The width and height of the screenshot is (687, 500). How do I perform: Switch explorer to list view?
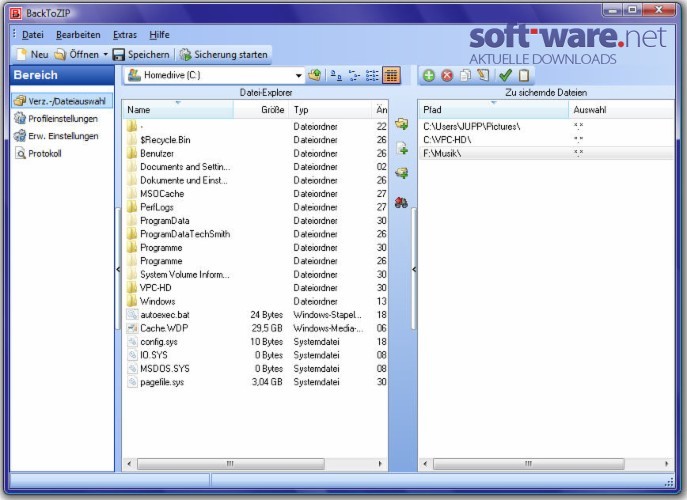[x=372, y=75]
